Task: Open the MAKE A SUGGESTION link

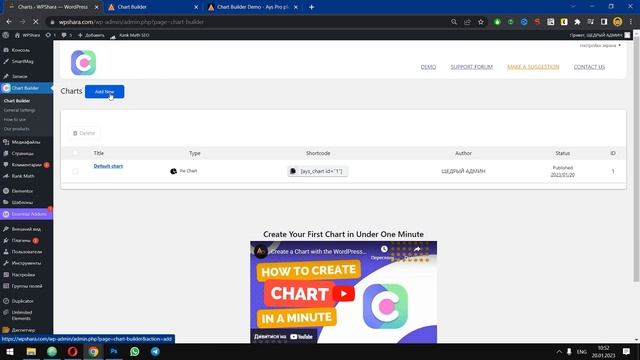Action: (x=533, y=67)
